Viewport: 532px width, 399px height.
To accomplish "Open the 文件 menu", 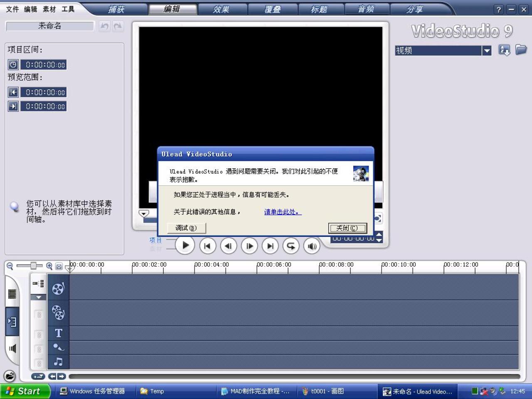I will 12,9.
